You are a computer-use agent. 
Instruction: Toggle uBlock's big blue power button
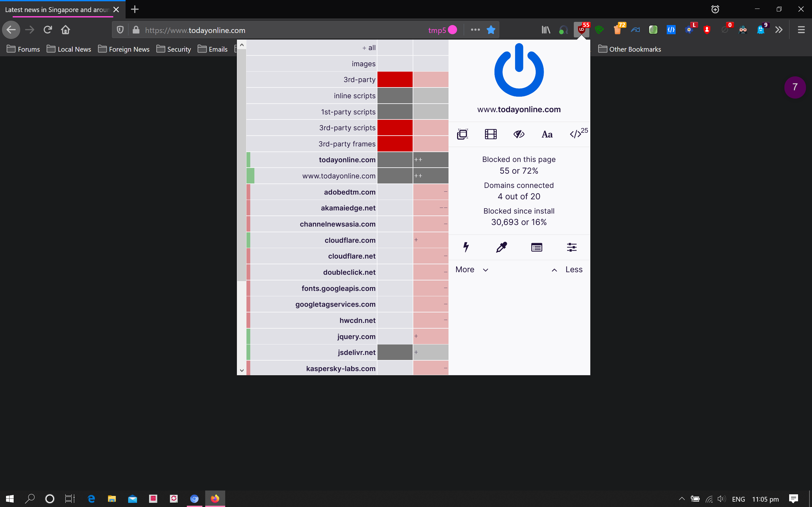pyautogui.click(x=519, y=70)
